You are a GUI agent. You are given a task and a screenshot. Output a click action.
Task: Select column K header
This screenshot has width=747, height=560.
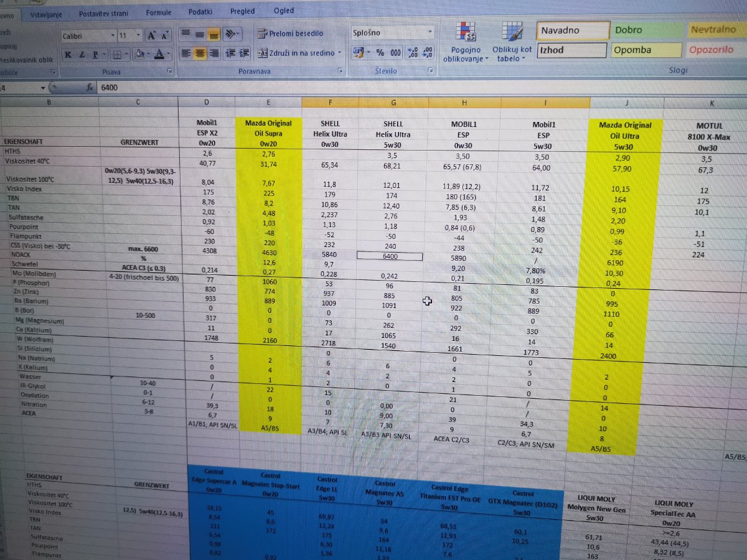click(x=712, y=103)
